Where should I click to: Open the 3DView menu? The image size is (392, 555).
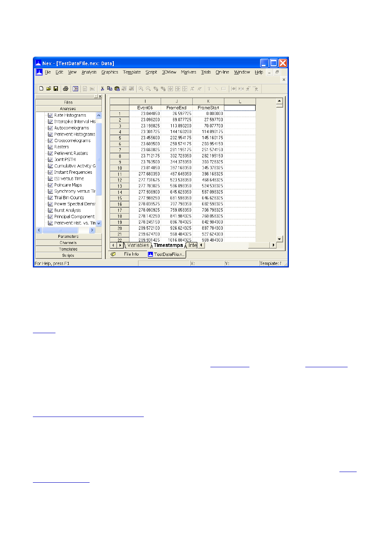pyautogui.click(x=169, y=72)
